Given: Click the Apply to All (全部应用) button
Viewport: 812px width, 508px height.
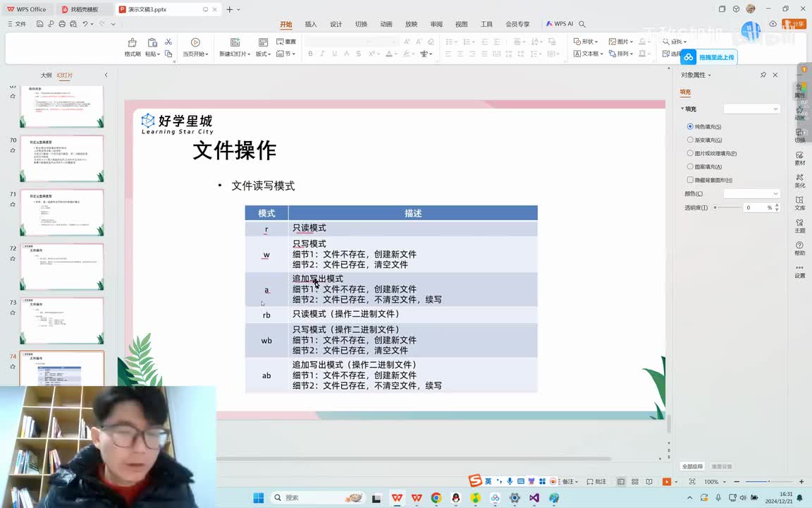Looking at the screenshot, I should [x=692, y=466].
